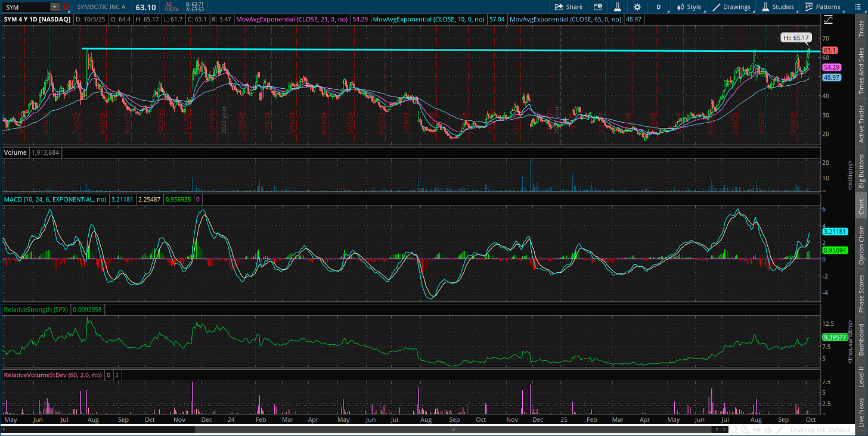Open the Drawings tools menu
This screenshot has width=868, height=436.
(x=731, y=7)
